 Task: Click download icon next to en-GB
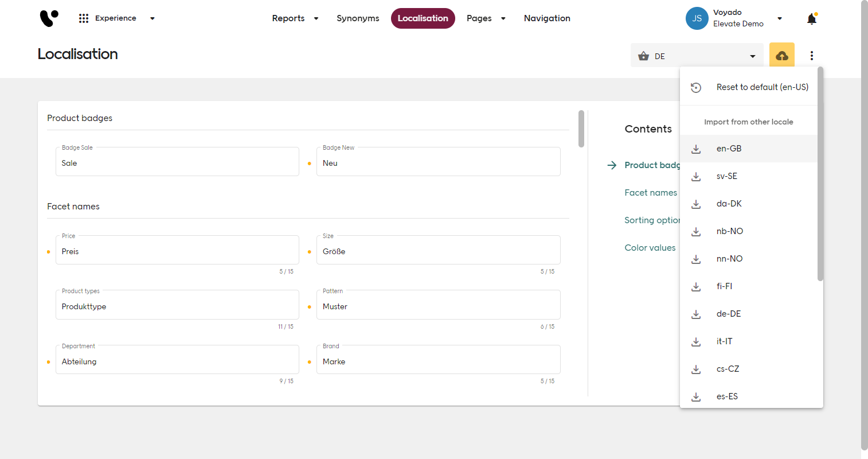[696, 149]
